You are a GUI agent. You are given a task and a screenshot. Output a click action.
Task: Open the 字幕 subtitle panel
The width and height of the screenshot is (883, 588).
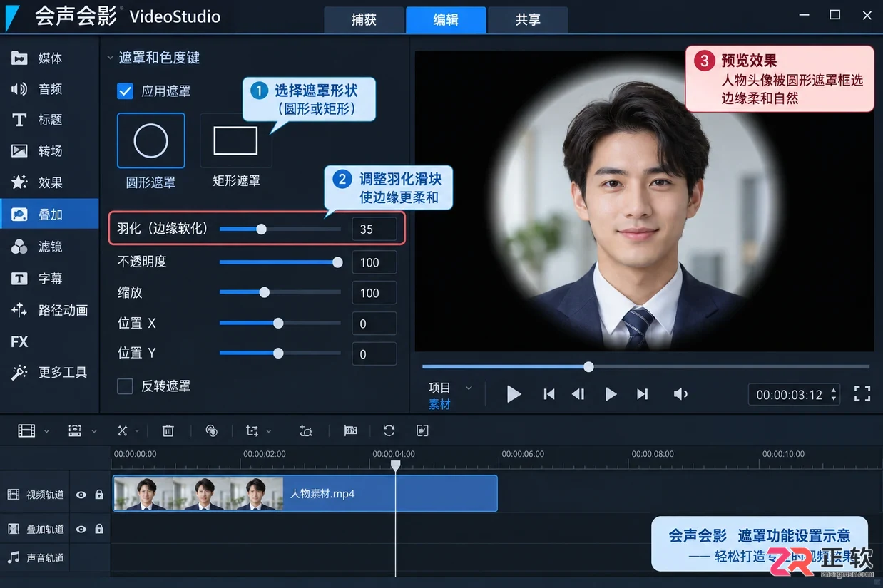[x=49, y=279]
